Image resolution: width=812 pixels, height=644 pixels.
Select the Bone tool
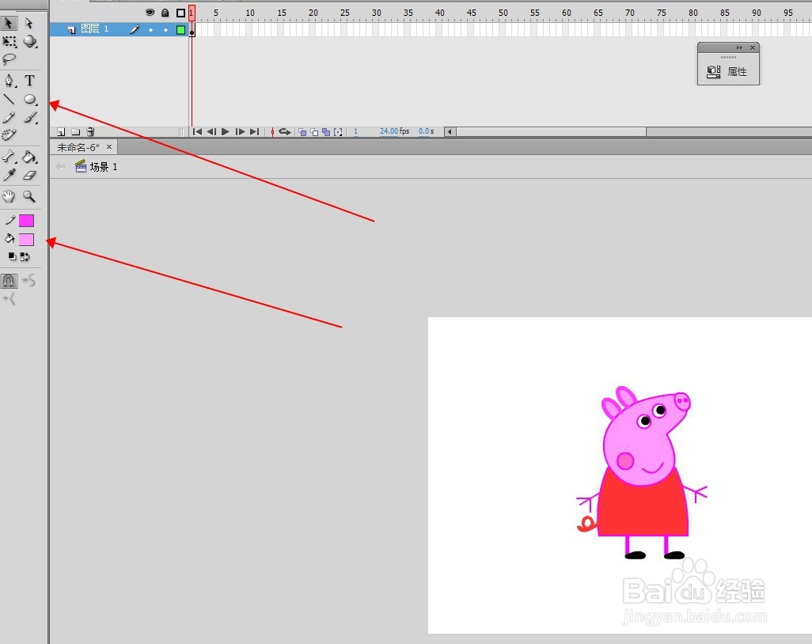[x=9, y=157]
